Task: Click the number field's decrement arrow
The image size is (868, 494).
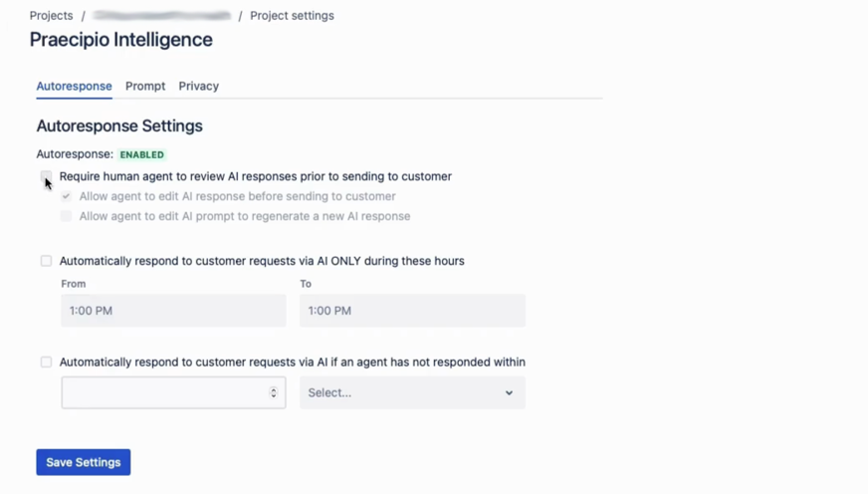Action: click(x=274, y=396)
